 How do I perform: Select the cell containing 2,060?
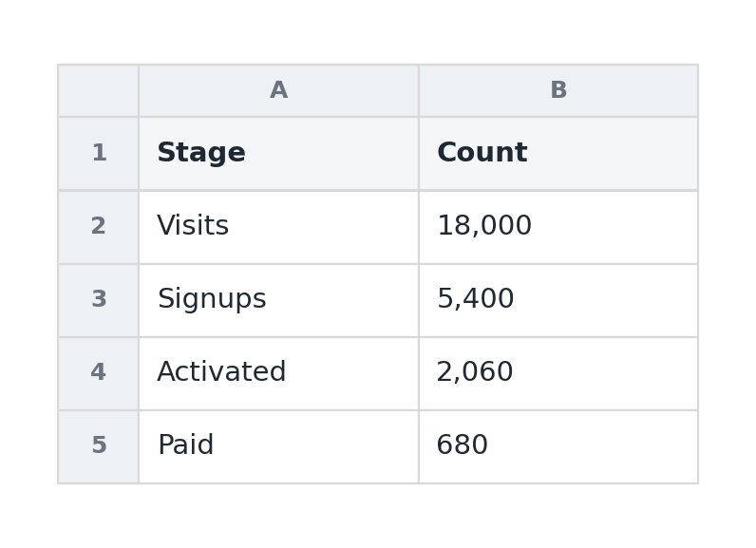point(558,374)
